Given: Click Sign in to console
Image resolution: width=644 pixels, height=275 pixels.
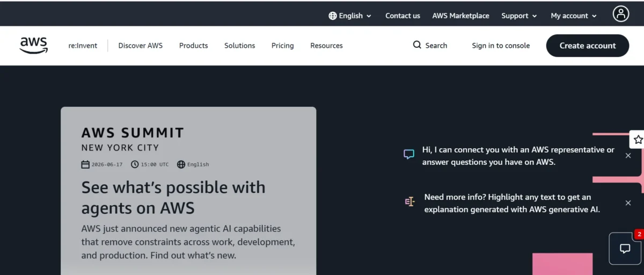Looking at the screenshot, I should click(x=501, y=46).
